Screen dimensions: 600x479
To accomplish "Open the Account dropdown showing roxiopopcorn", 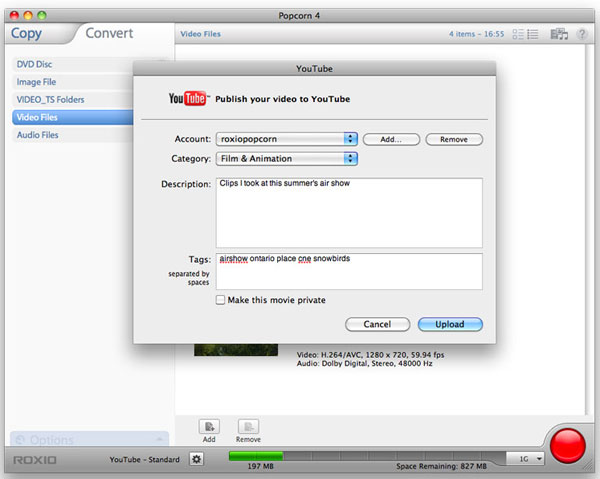I will click(287, 139).
